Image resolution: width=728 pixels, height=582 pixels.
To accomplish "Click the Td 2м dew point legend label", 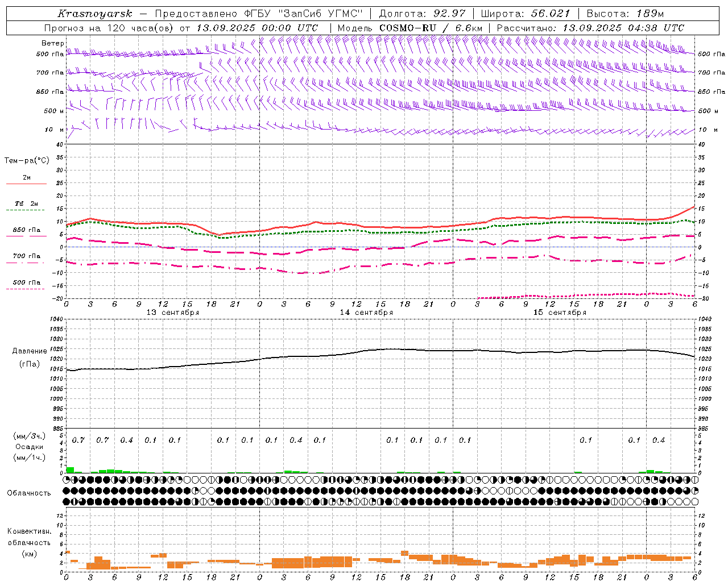I will click(x=27, y=203).
